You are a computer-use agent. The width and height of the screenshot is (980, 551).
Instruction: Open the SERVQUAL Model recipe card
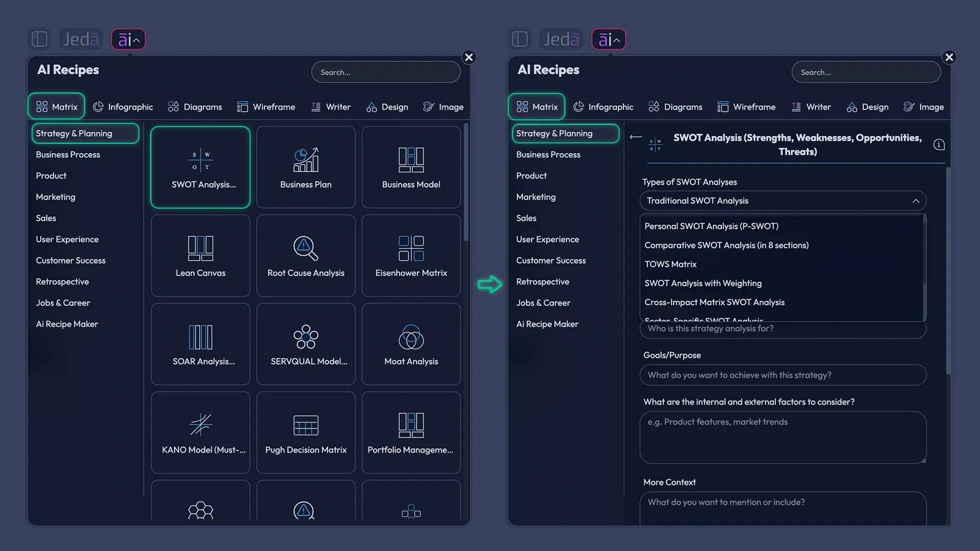pyautogui.click(x=306, y=344)
